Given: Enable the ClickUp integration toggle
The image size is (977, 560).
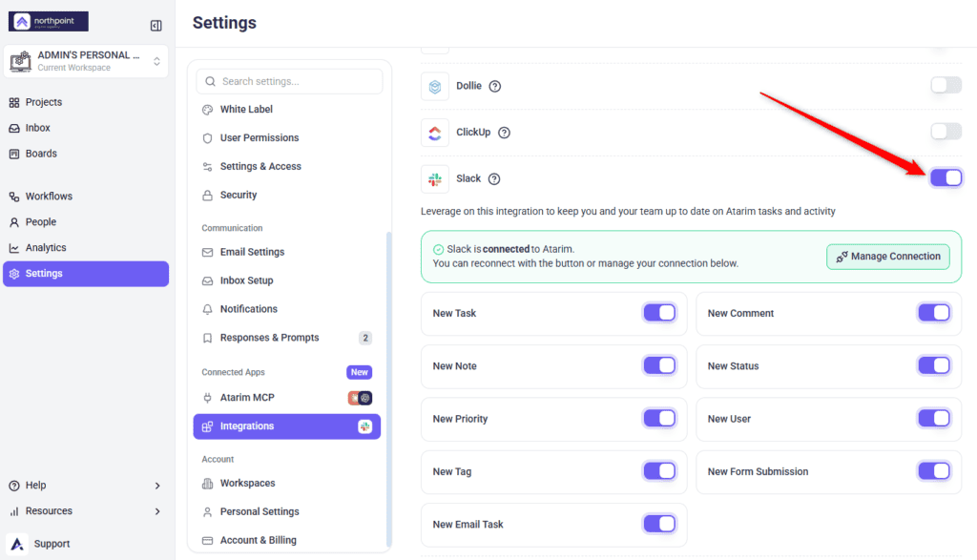Looking at the screenshot, I should pos(946,132).
